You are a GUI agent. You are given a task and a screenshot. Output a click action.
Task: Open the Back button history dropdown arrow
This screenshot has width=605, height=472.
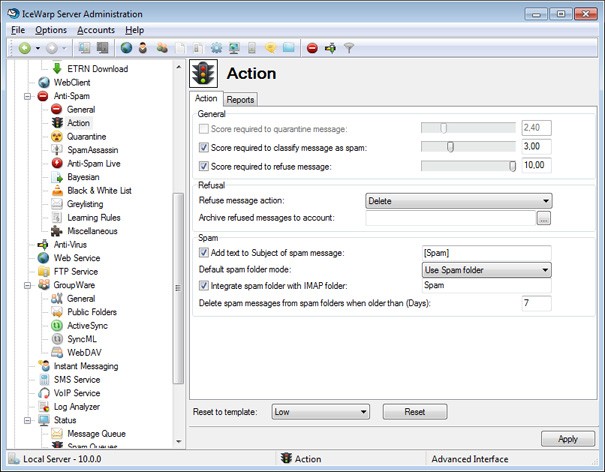click(38, 48)
